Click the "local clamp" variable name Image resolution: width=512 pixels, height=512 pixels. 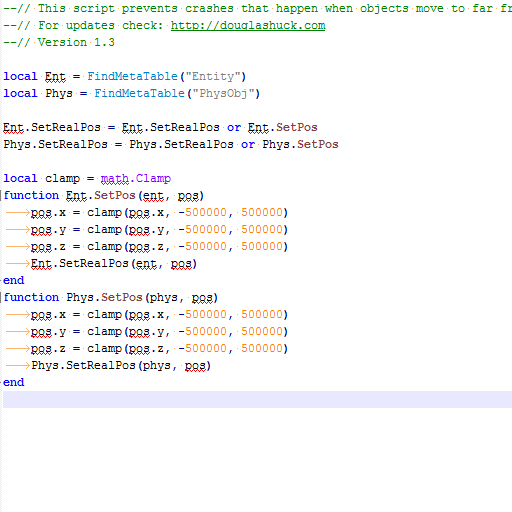62,179
